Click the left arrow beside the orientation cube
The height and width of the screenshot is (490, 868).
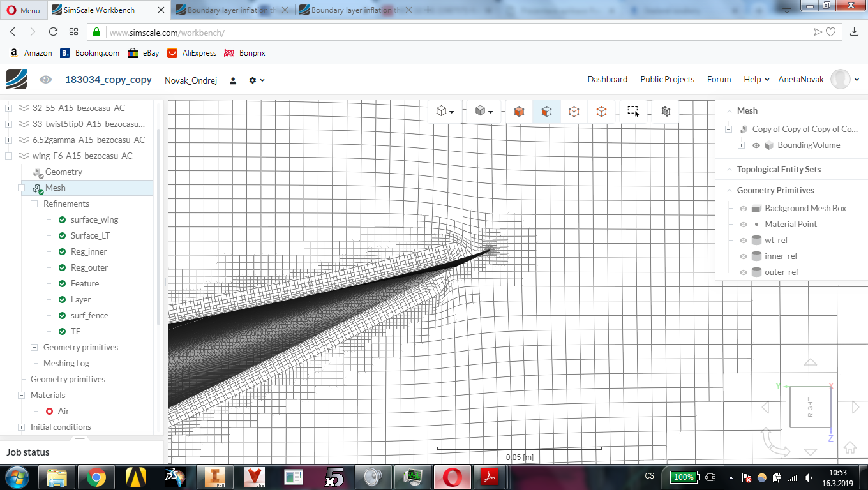765,407
